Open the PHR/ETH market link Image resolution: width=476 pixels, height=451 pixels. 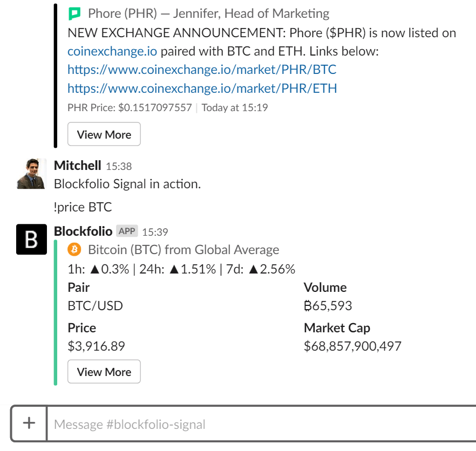(202, 88)
